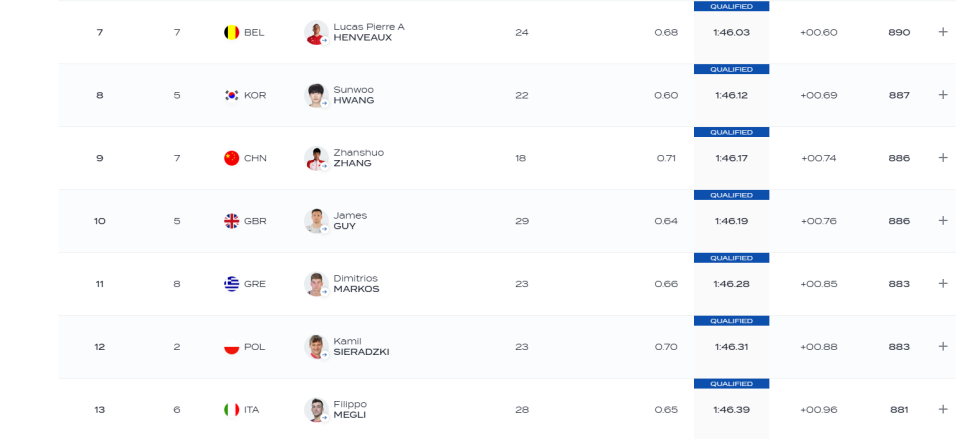Viewport: 960px width, 439px height.
Task: Expand James Guy split details plus
Action: [943, 220]
